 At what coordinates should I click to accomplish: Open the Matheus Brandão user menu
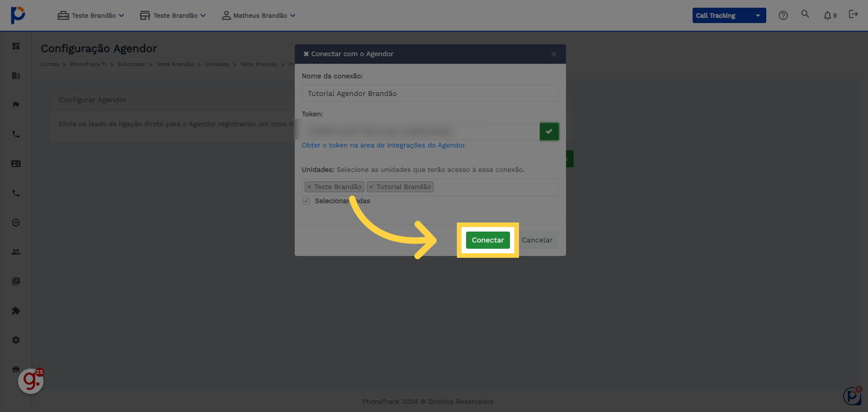[x=259, y=15]
